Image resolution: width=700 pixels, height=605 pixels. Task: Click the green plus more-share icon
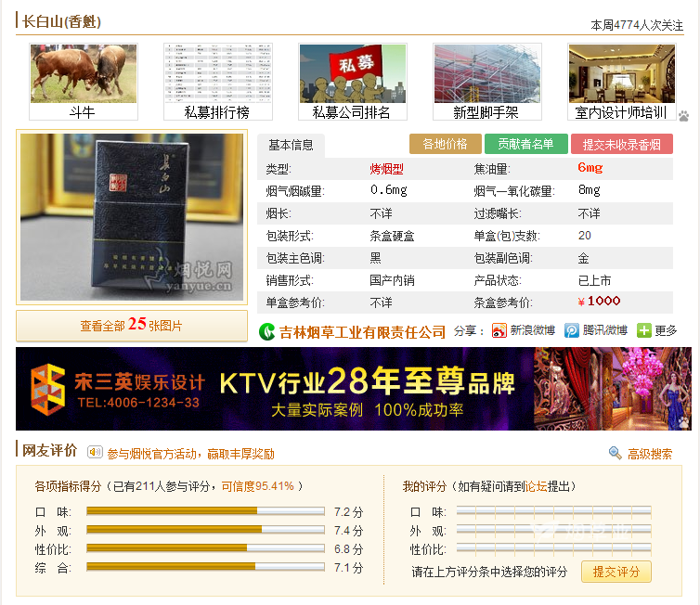point(643,330)
